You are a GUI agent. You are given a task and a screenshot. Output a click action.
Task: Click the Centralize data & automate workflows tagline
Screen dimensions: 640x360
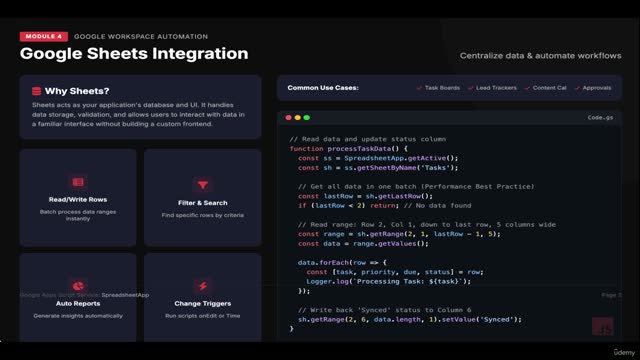point(540,56)
